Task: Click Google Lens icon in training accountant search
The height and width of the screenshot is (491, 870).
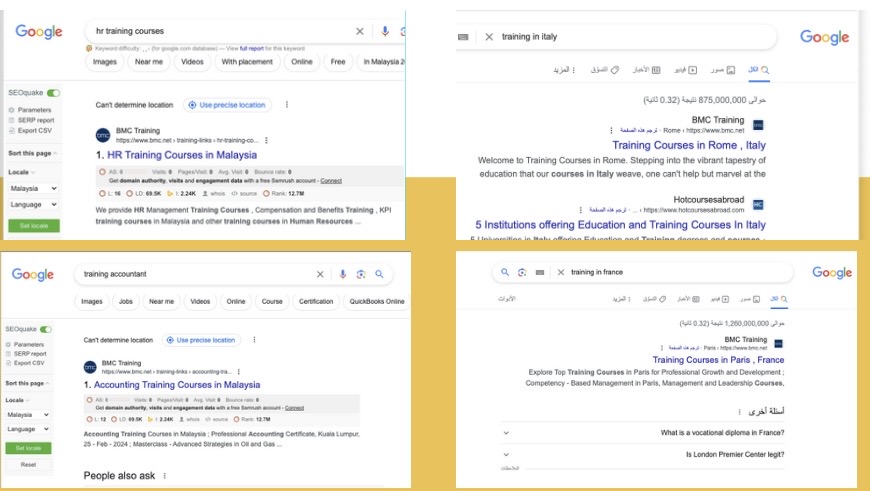Action: coord(361,274)
